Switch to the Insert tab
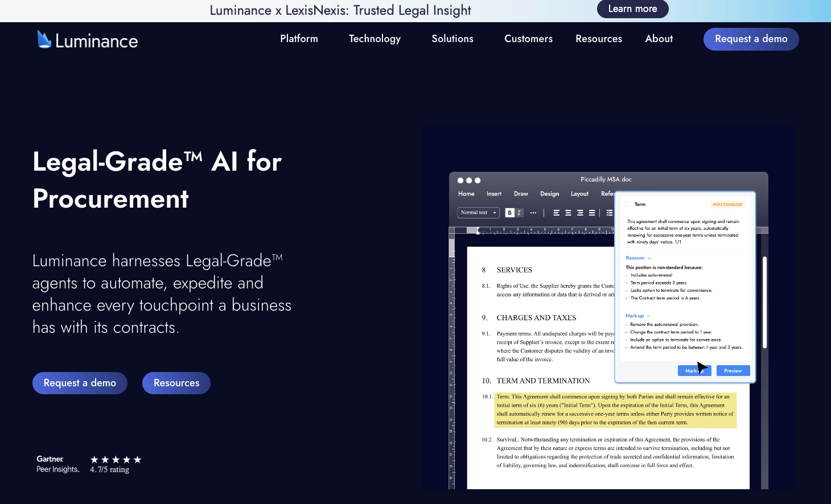Screen dimensions: 831x504 click(494, 194)
